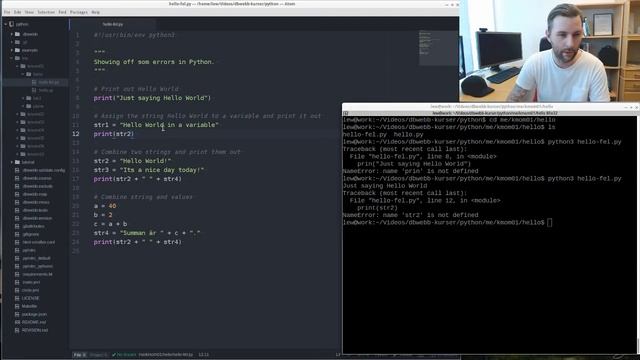
Task: Expand the kmom05 folder
Action: 18,138
